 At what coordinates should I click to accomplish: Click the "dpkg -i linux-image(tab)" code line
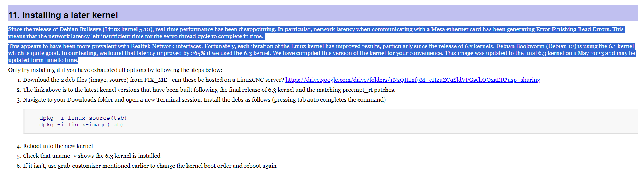[81, 125]
